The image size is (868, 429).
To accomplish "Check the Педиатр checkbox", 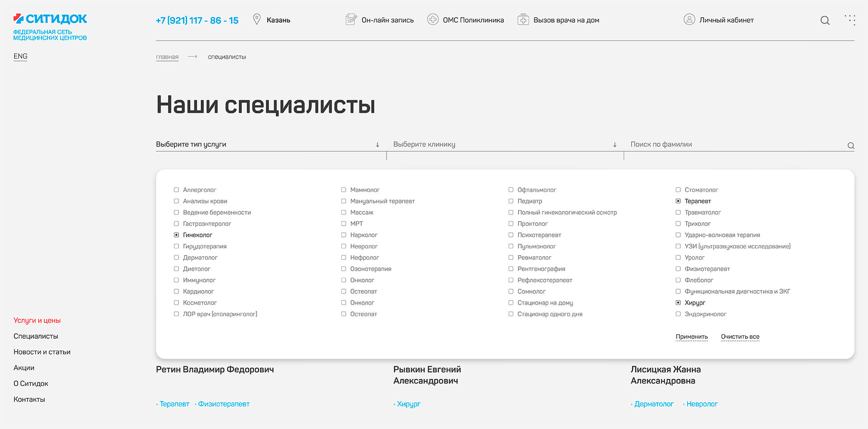I will pos(511,201).
